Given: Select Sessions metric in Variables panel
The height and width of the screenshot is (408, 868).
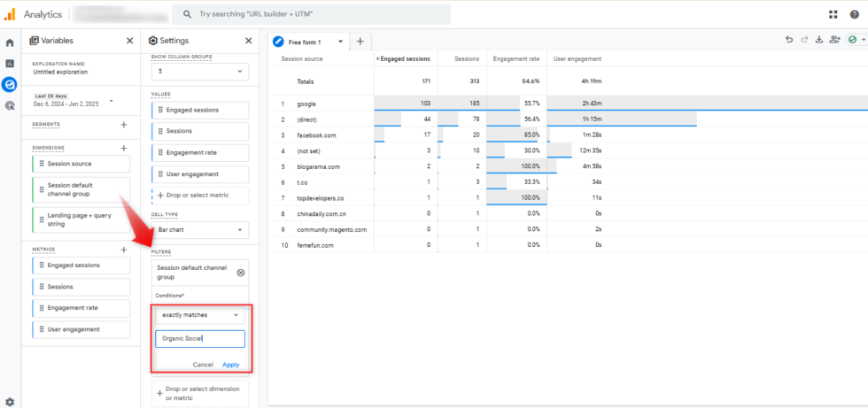Looking at the screenshot, I should pyautogui.click(x=81, y=287).
